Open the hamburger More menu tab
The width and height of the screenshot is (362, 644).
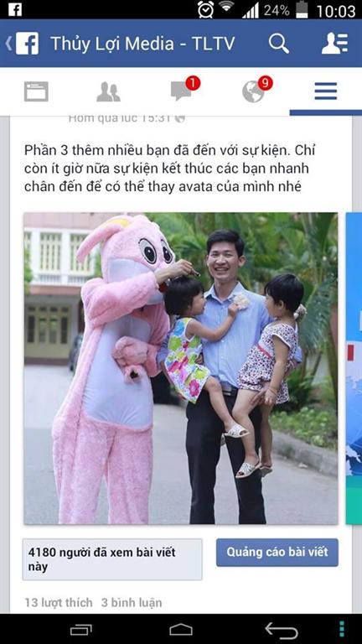click(326, 91)
